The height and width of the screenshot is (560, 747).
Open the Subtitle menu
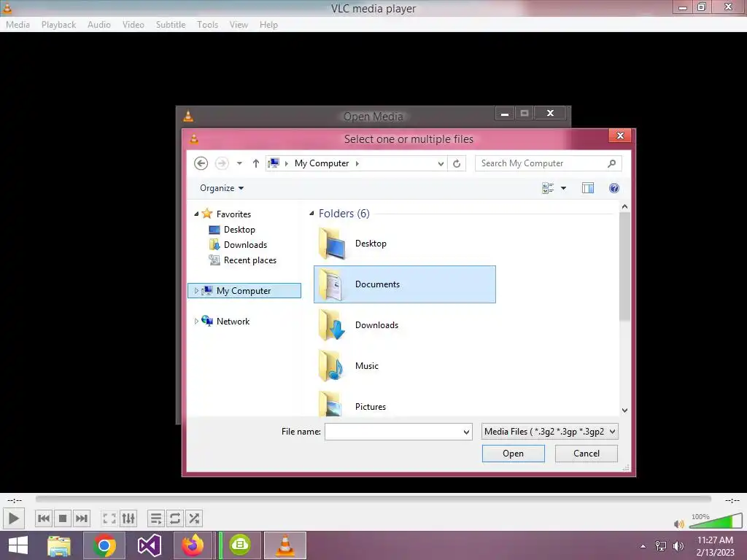coord(171,25)
